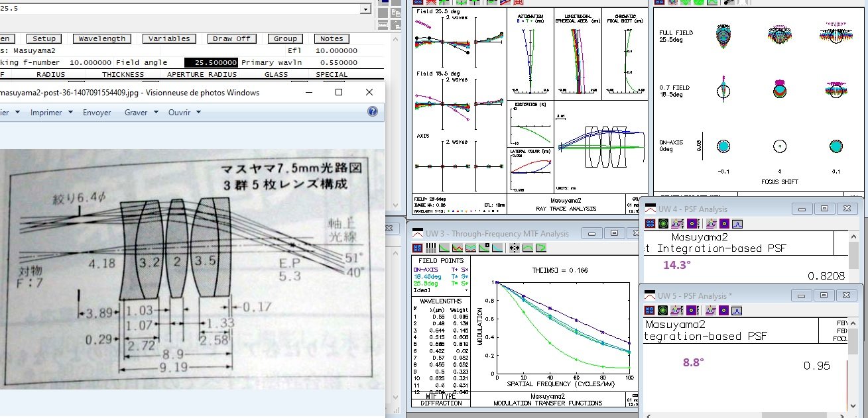This screenshot has height=418, width=868.
Task: Click the last green curve icon in UW 3 toolbar
Action: pos(541,248)
